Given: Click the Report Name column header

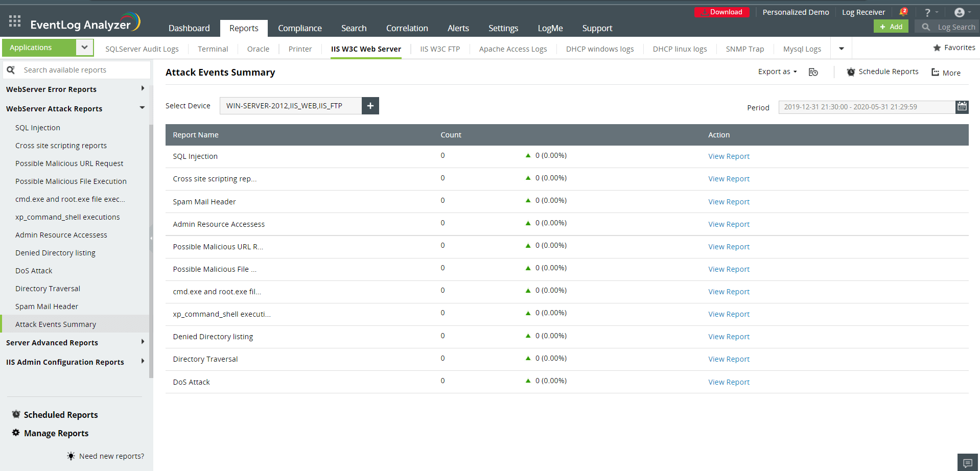Looking at the screenshot, I should coord(196,135).
